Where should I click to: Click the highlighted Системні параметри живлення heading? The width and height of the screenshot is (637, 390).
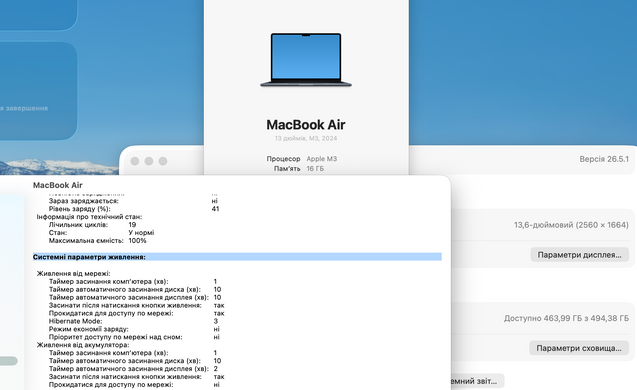pos(237,257)
